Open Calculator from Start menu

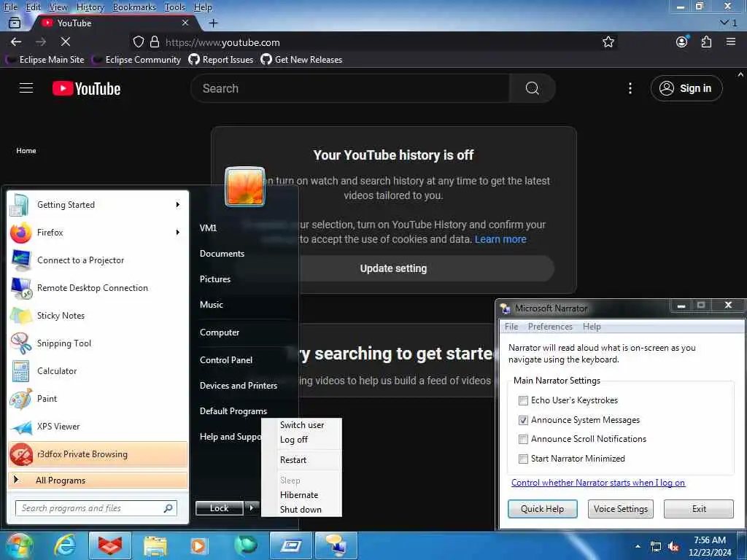coord(98,371)
